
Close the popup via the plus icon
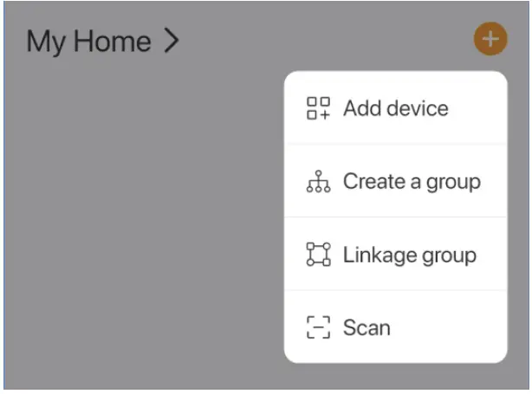(x=490, y=39)
